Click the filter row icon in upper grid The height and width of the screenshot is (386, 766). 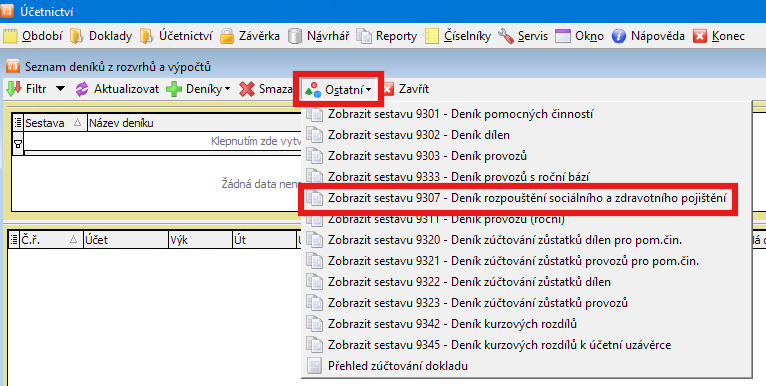pos(18,144)
